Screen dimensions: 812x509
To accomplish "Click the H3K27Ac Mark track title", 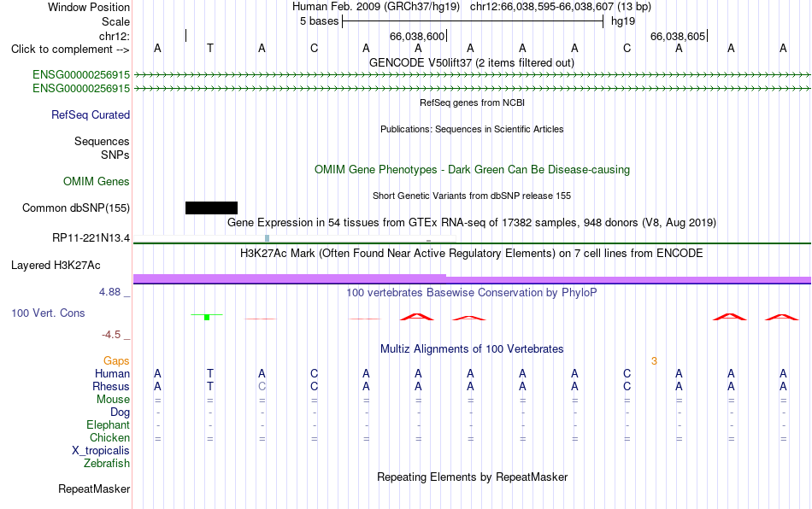I will coord(472,253).
